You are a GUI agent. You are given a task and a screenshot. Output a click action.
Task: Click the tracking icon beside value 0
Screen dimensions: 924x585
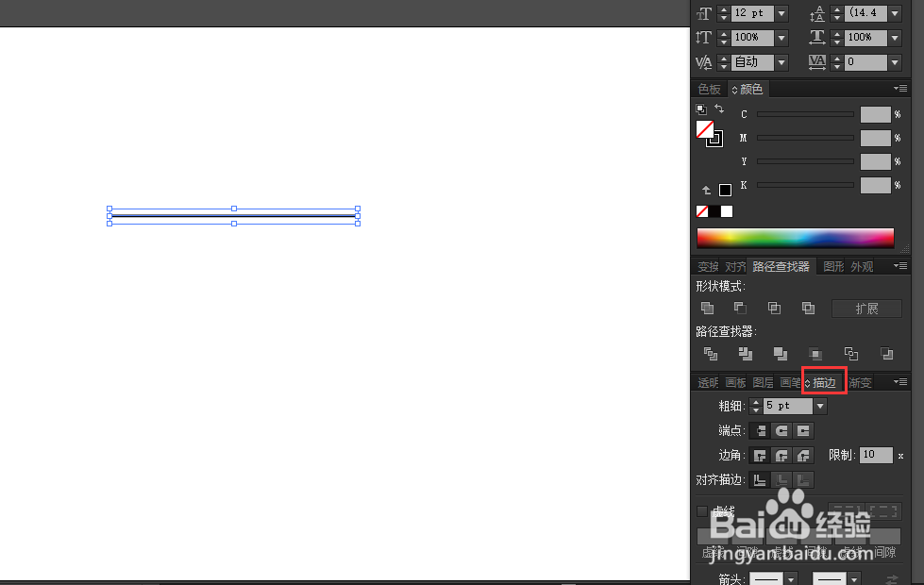point(816,62)
